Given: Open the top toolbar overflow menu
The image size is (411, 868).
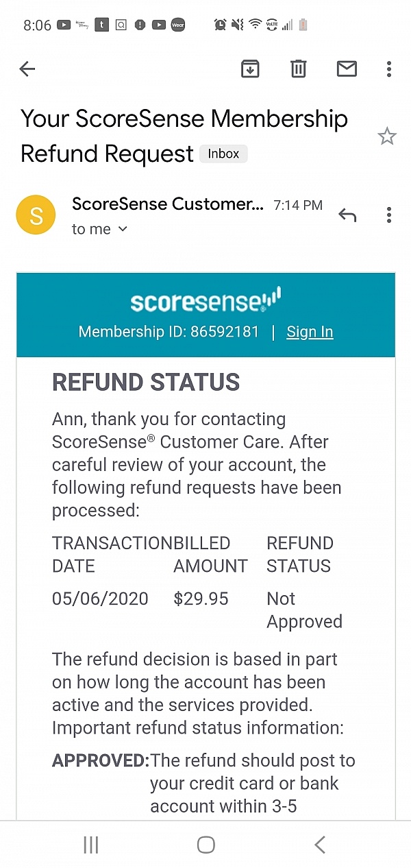Looking at the screenshot, I should [x=388, y=69].
